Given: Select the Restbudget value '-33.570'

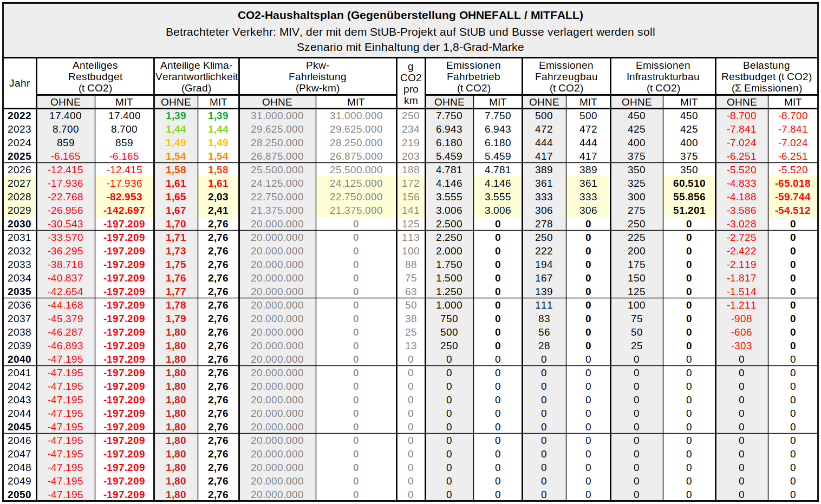Looking at the screenshot, I should point(66,238).
